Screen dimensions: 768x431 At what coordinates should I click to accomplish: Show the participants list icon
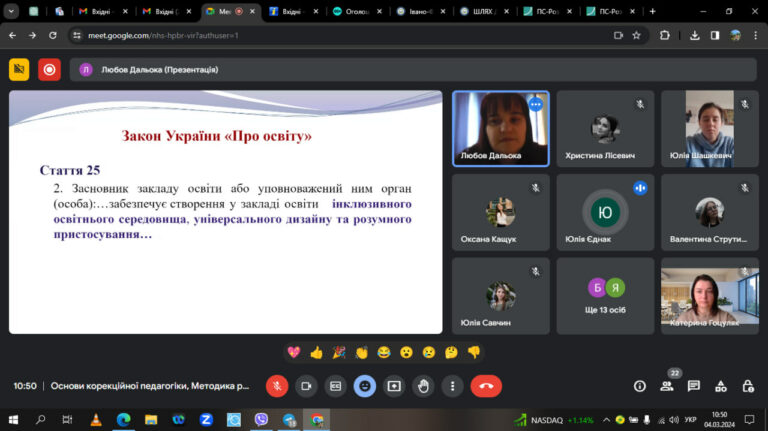[667, 386]
